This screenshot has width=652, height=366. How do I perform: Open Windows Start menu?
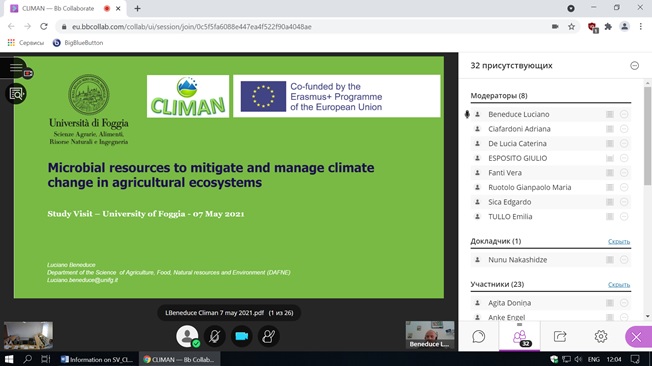(x=9, y=359)
